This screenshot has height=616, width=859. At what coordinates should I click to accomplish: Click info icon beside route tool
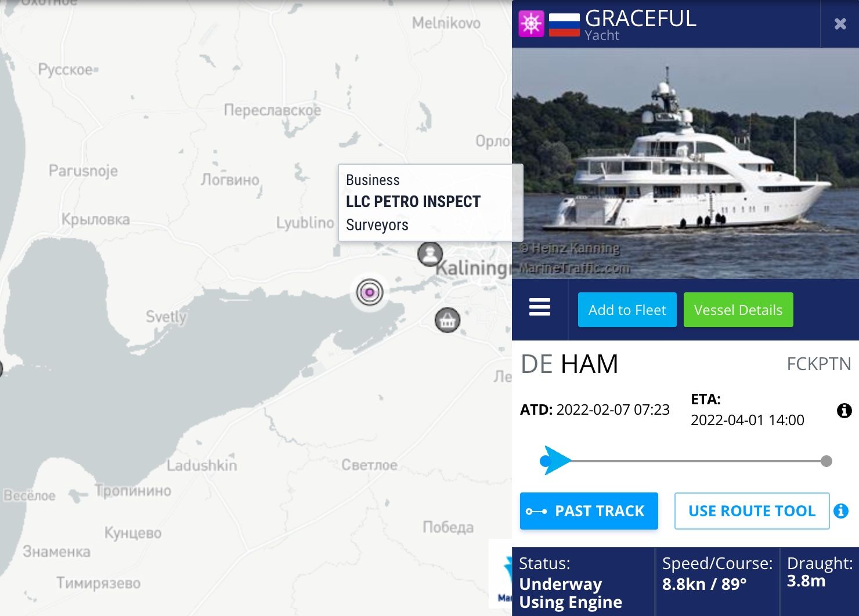841,511
